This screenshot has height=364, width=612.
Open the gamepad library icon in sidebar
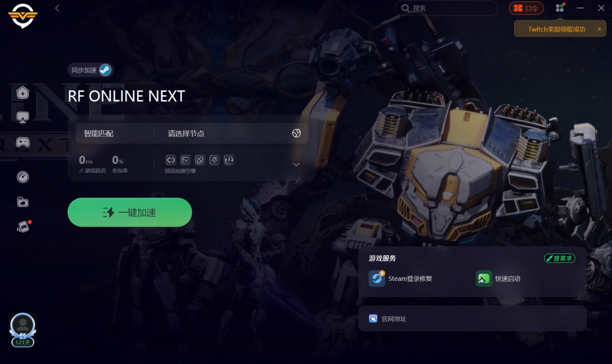(x=23, y=142)
